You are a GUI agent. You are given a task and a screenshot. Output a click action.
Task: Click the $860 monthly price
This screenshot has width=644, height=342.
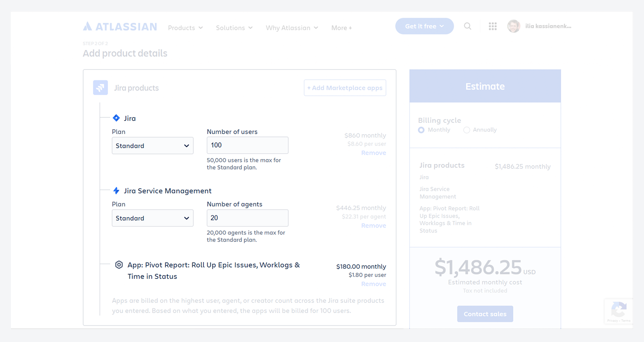[365, 135]
